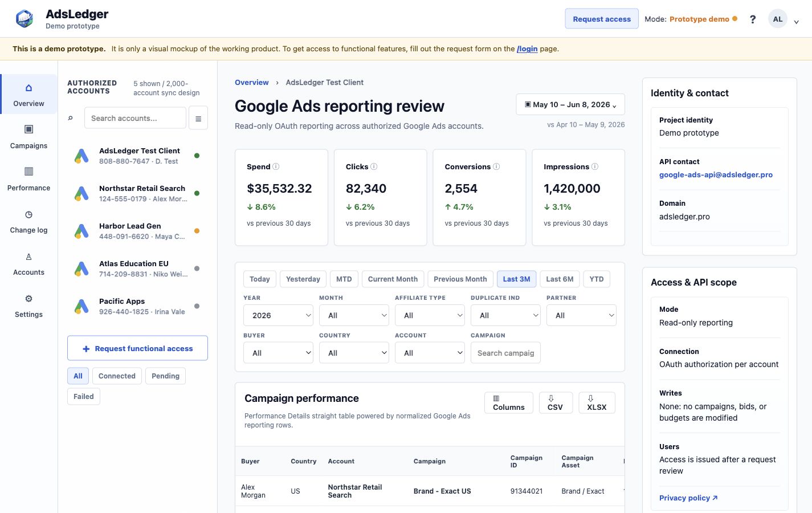Click the Conversions info icon
Image resolution: width=812 pixels, height=513 pixels.
pos(496,166)
